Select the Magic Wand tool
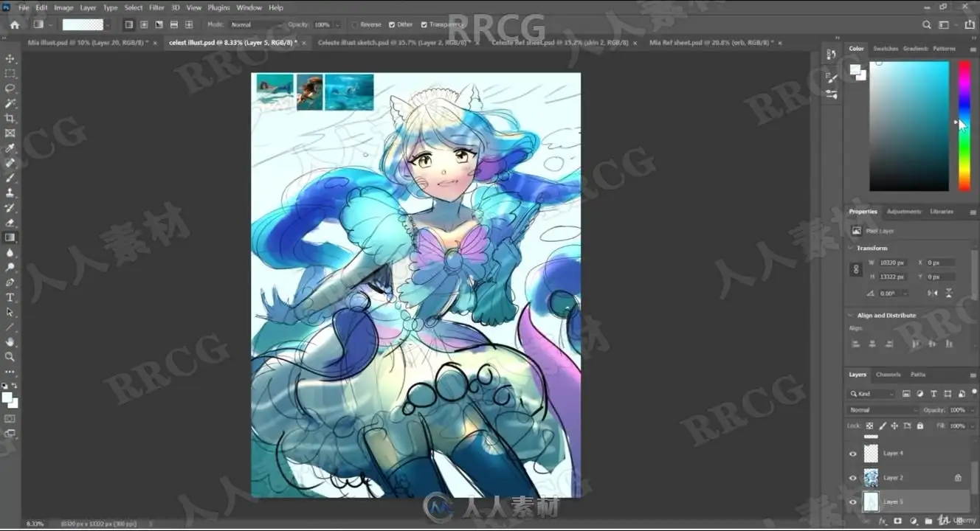The image size is (980, 531). click(x=10, y=103)
